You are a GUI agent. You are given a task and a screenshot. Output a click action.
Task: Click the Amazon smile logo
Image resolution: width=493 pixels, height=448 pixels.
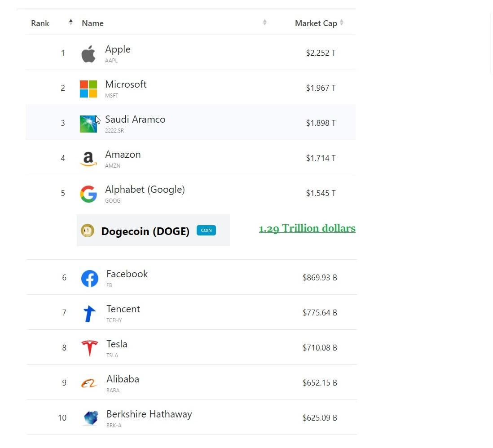click(x=88, y=158)
